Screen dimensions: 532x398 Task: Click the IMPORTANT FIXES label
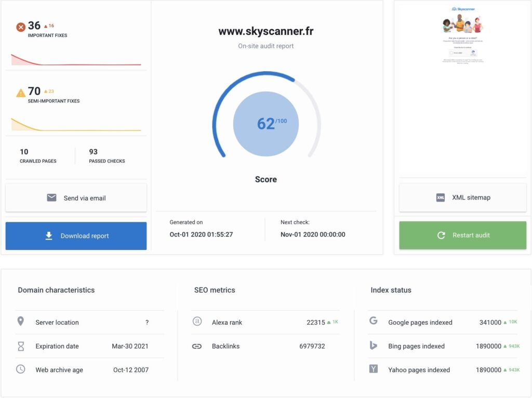[x=47, y=35]
